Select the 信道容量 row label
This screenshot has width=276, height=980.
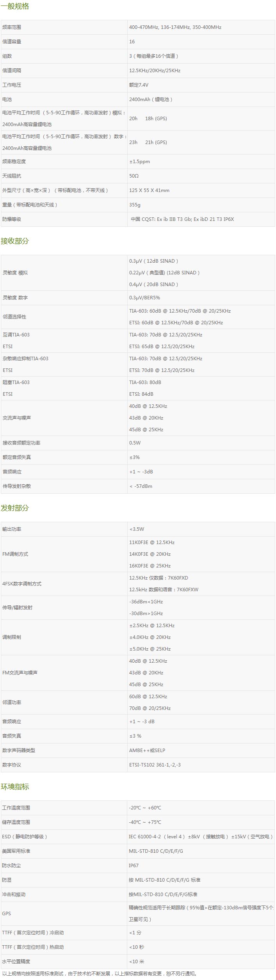point(12,42)
